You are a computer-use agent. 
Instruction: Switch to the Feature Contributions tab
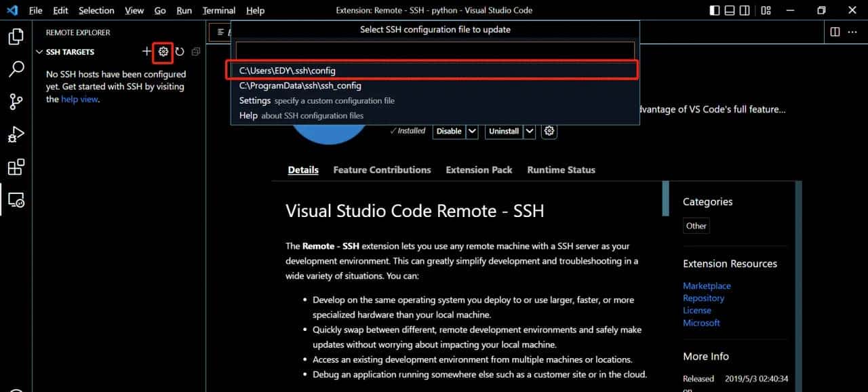coord(381,170)
